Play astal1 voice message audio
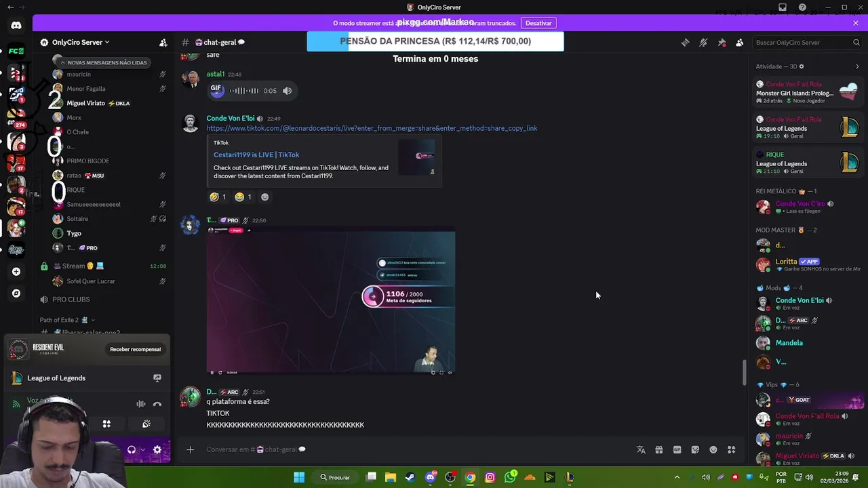868x488 pixels. (x=217, y=90)
